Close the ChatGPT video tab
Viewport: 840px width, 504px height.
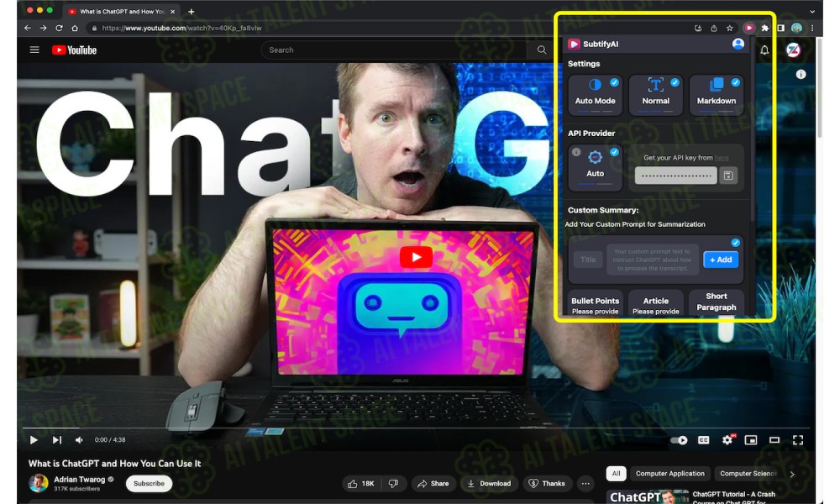point(172,11)
